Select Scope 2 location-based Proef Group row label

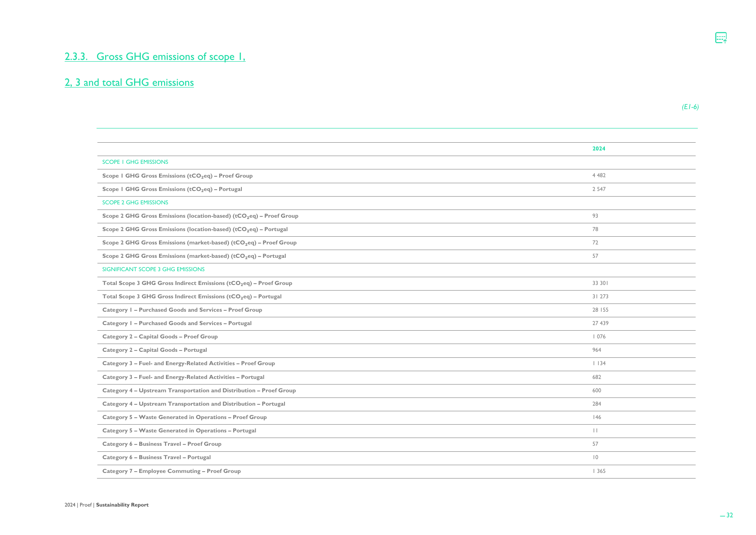200,216
